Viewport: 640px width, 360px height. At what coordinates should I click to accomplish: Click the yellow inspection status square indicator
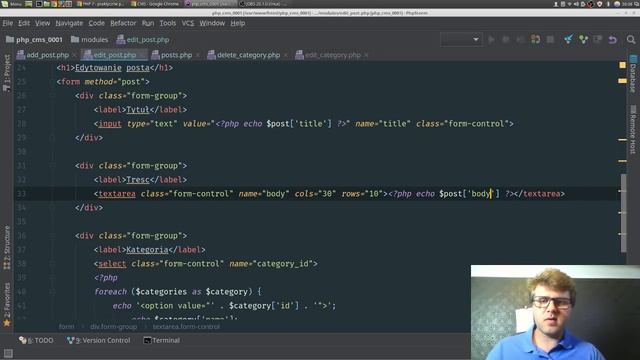(x=622, y=65)
